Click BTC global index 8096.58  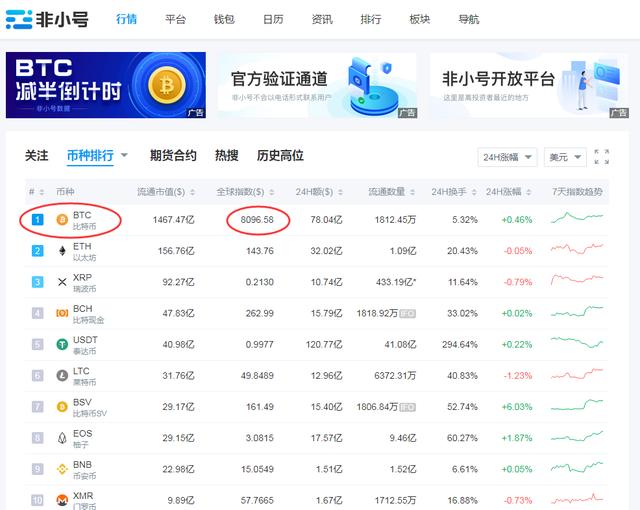click(257, 220)
